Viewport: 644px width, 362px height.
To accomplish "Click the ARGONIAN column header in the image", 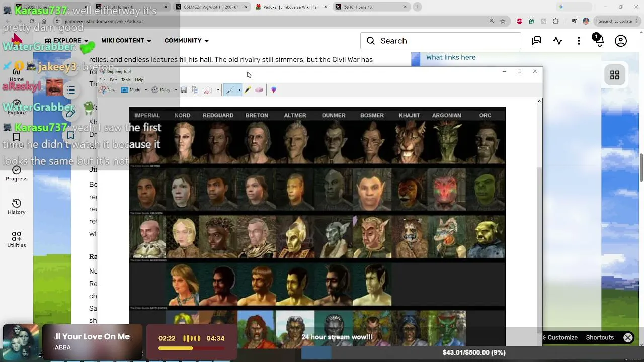I will (x=446, y=116).
